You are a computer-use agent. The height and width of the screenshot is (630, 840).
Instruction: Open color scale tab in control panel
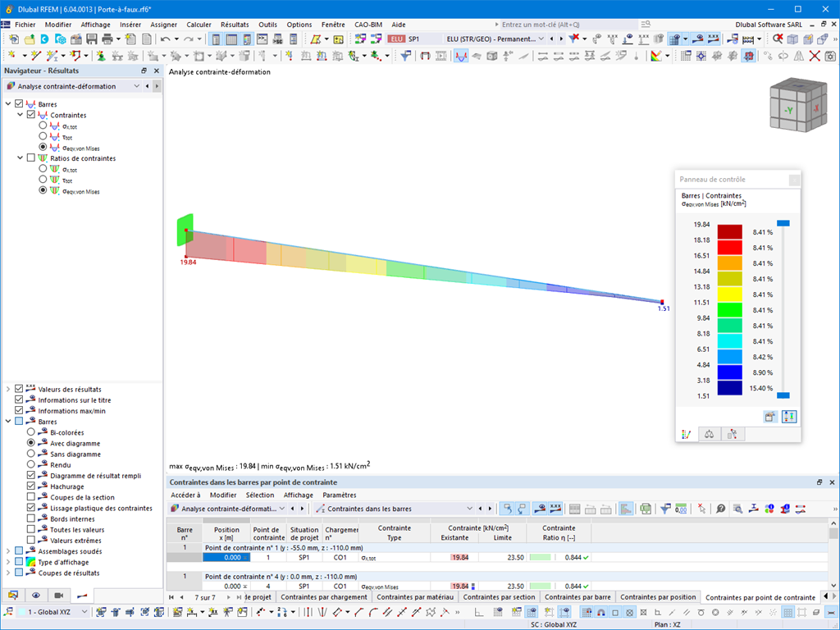tap(687, 435)
